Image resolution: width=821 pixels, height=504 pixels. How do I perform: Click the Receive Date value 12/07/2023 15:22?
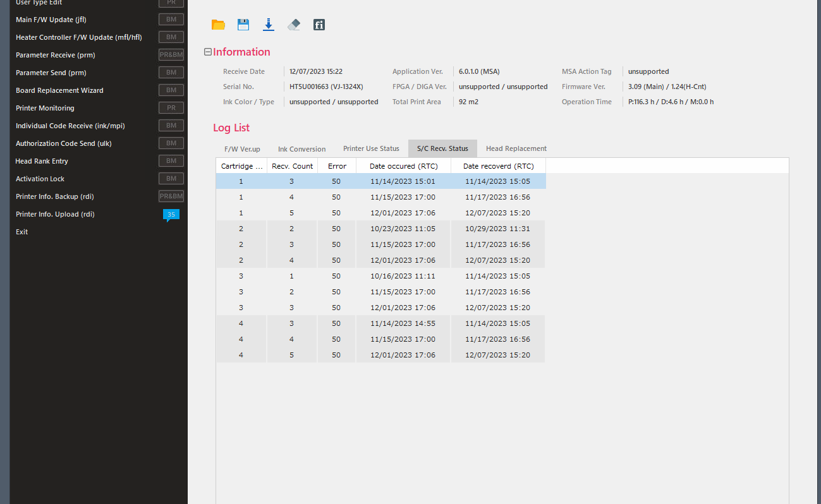pyautogui.click(x=316, y=71)
